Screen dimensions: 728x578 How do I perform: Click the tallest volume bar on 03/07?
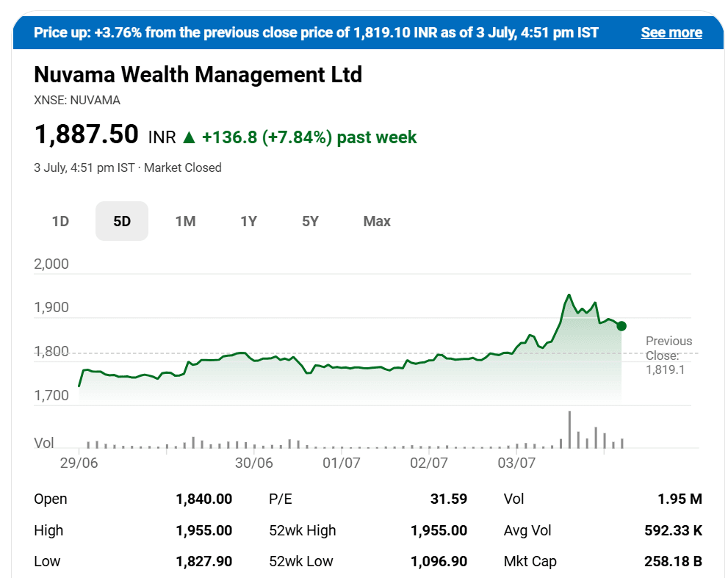coord(569,430)
